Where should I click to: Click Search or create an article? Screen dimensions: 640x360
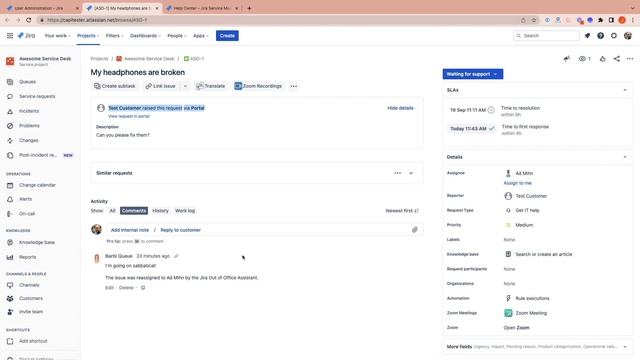544,254
